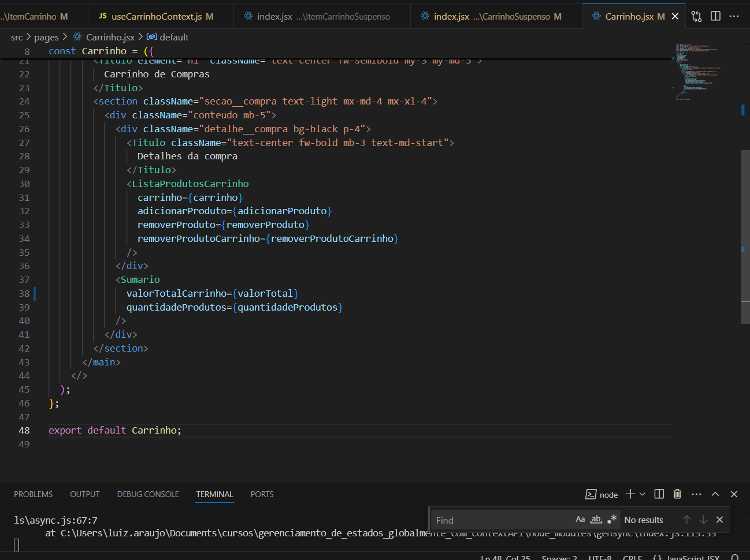Click the pages breadcrumb segment
The image size is (750, 560).
tap(46, 37)
